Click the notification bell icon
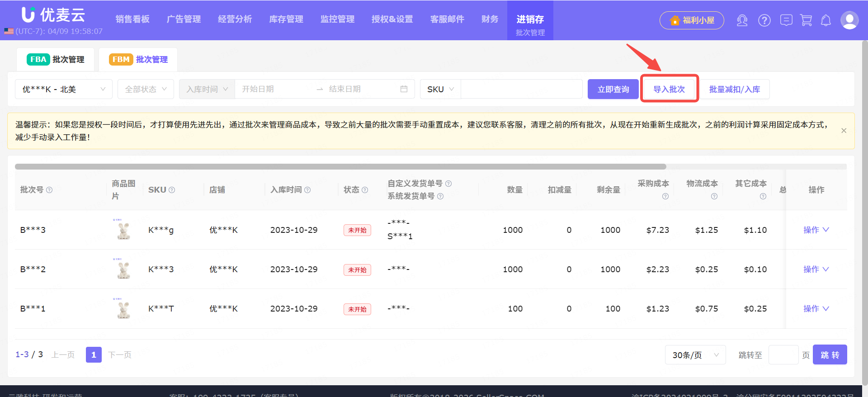 point(826,20)
